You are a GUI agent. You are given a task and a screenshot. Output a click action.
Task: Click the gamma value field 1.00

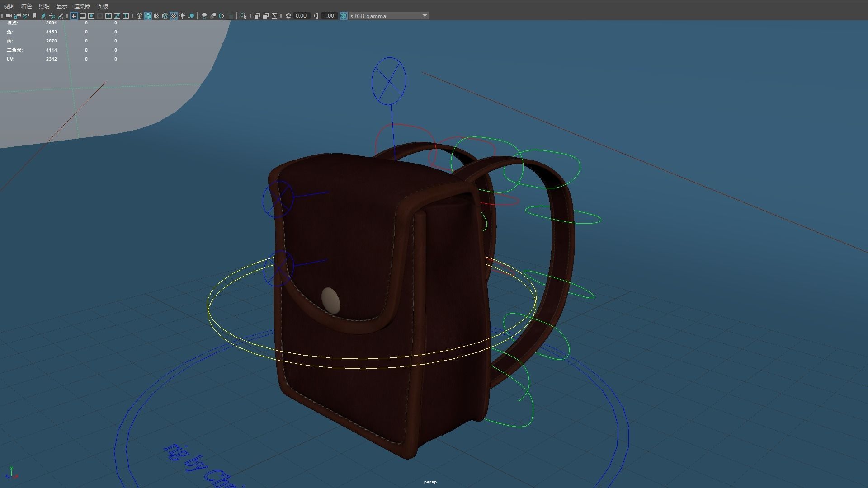click(x=329, y=16)
